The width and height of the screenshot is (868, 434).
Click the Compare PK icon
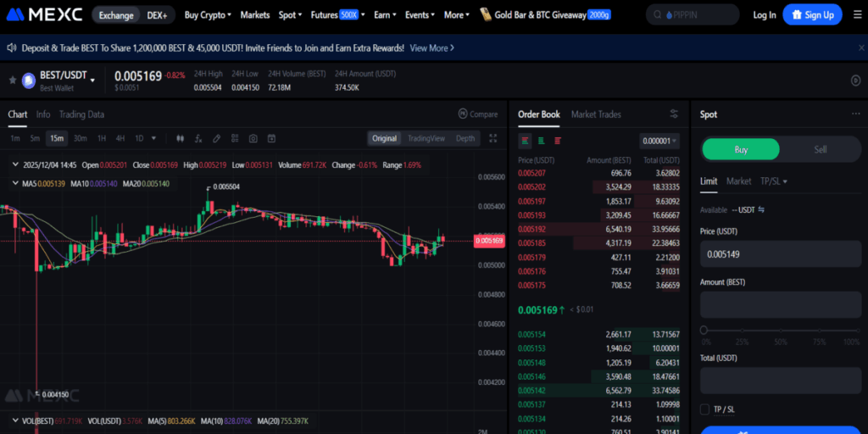463,114
